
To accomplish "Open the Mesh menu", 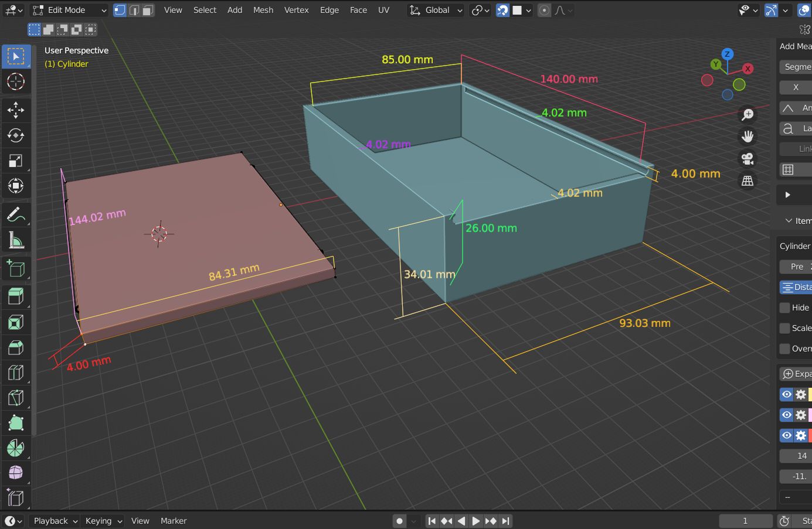I will pyautogui.click(x=263, y=10).
